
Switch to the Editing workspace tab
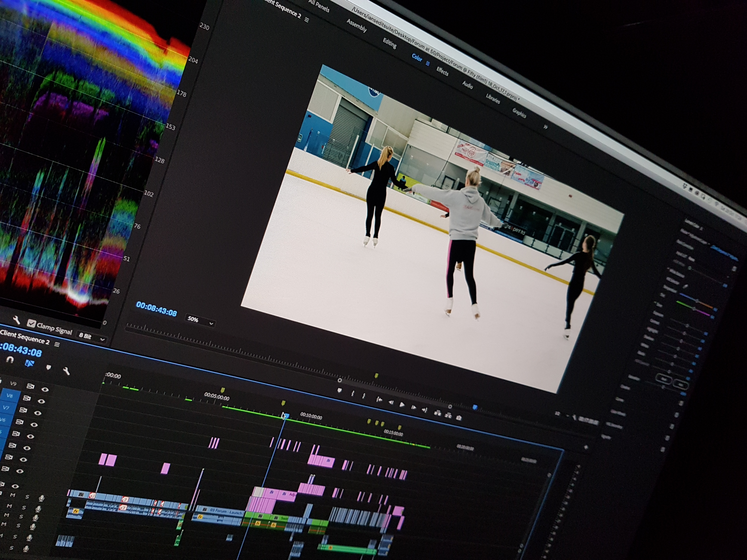[389, 44]
